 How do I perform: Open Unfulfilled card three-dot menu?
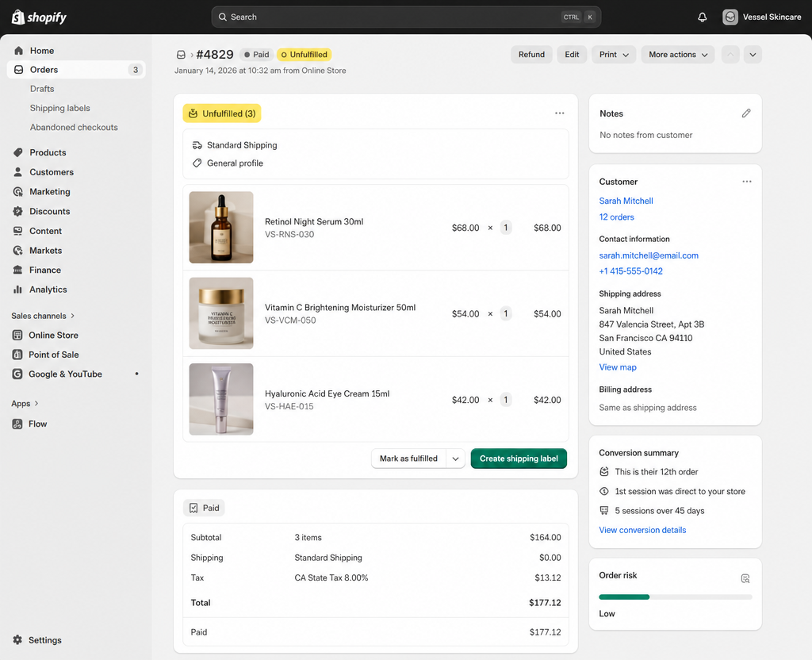tap(559, 113)
